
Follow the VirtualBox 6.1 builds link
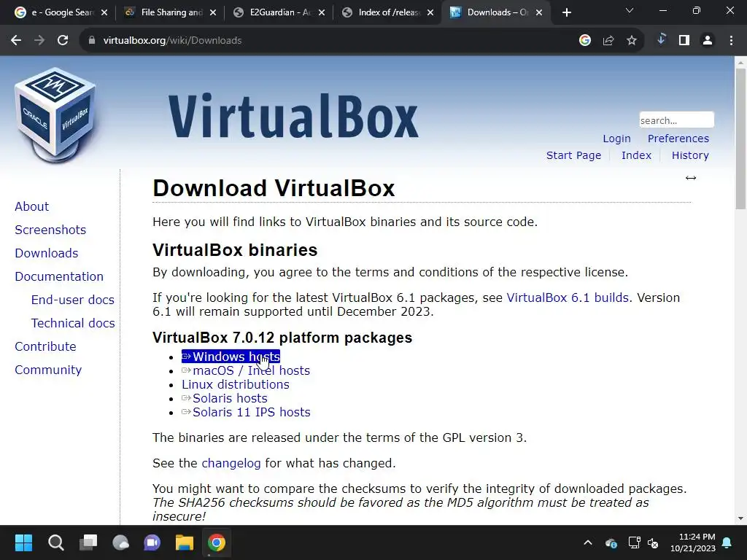click(x=568, y=297)
